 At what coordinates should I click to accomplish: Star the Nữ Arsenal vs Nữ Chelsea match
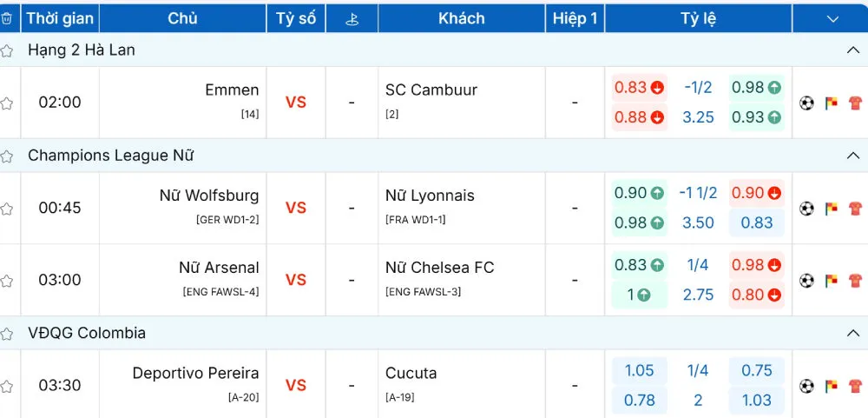[7, 282]
